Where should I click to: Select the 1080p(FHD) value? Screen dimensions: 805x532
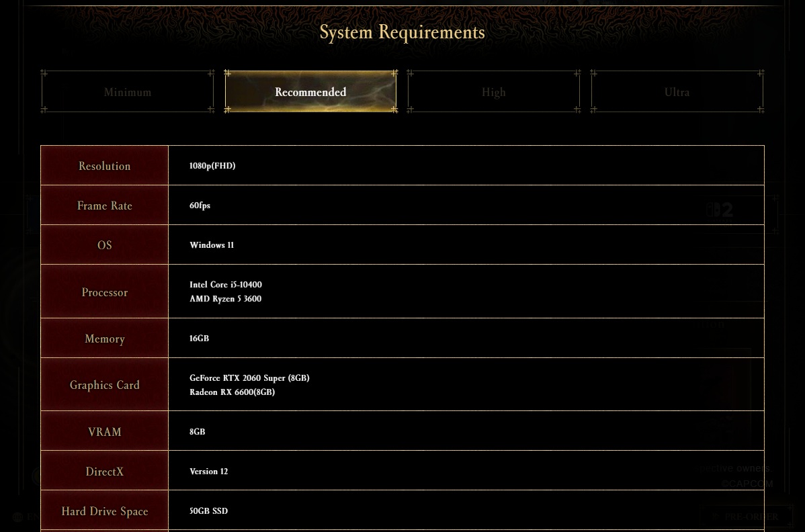(x=212, y=166)
